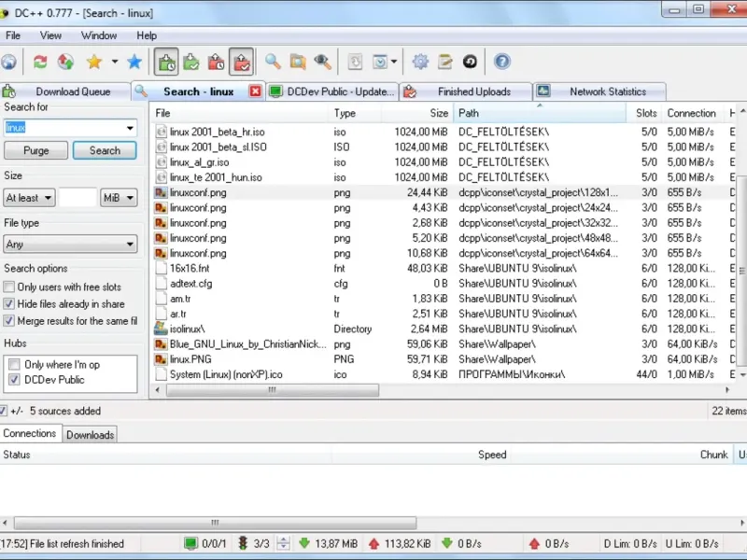Uncheck Hide files already in share
Viewport: 747px width, 560px height.
pos(9,304)
